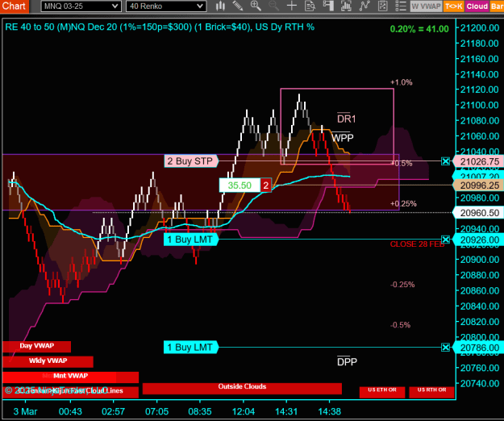Click the -0.25% level label
Screen dimensions: 504x421
402,285
